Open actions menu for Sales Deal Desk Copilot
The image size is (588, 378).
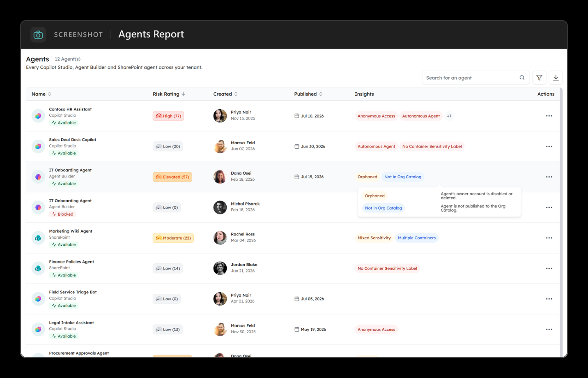[x=549, y=146]
